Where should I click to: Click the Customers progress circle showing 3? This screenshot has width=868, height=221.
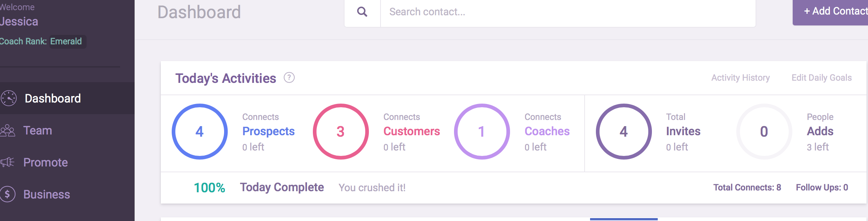(341, 132)
